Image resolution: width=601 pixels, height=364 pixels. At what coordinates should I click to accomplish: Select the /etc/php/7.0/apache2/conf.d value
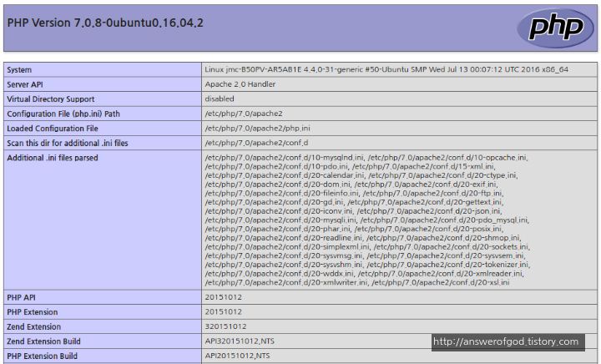point(256,143)
